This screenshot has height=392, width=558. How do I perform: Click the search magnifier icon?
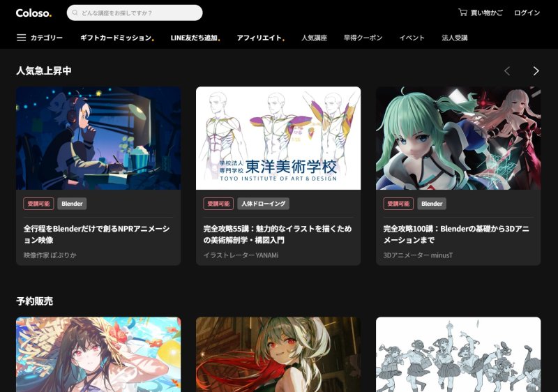coord(75,13)
